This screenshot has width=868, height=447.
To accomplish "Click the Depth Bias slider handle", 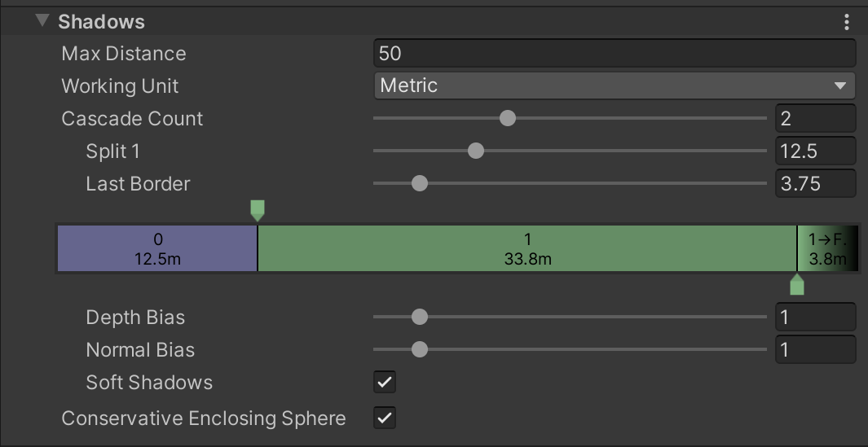I will coord(420,318).
